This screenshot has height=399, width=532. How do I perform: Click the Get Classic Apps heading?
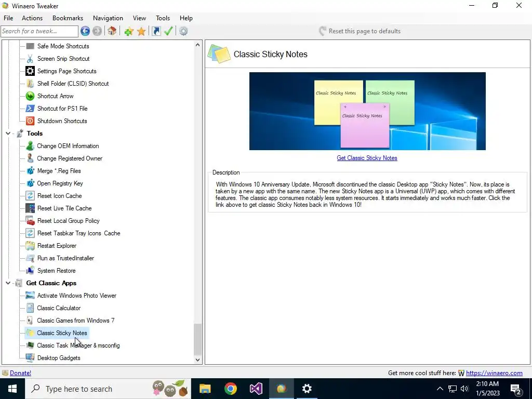(51, 283)
